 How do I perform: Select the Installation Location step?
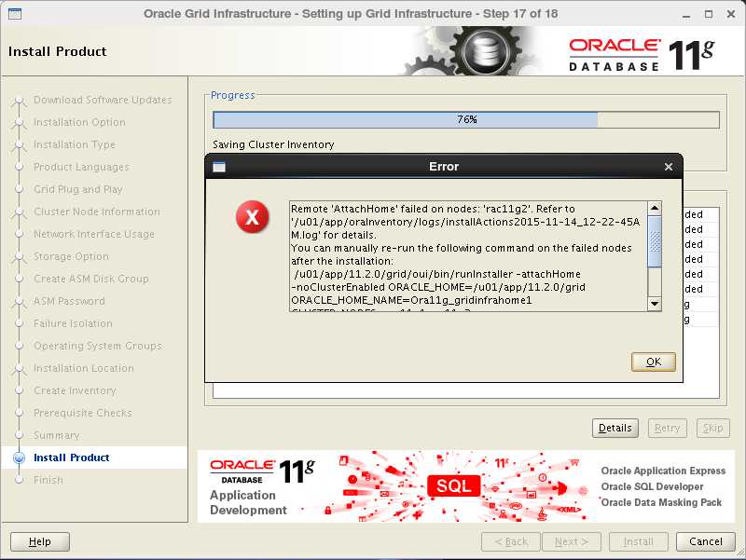(x=84, y=368)
